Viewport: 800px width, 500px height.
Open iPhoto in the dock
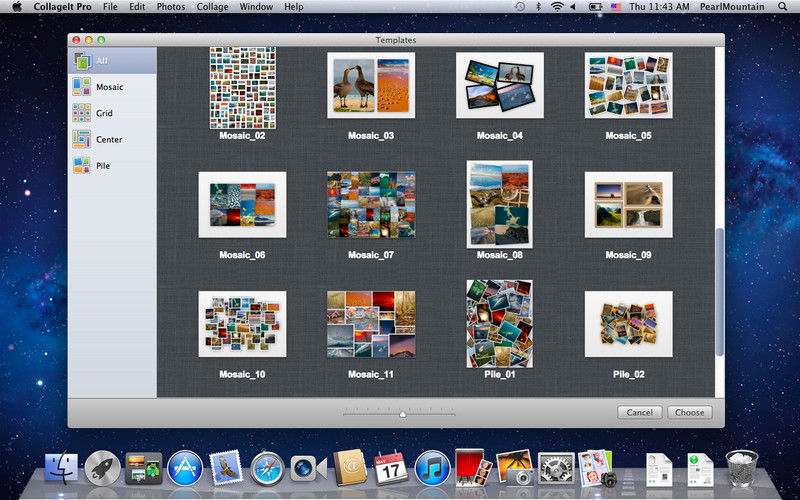514,467
